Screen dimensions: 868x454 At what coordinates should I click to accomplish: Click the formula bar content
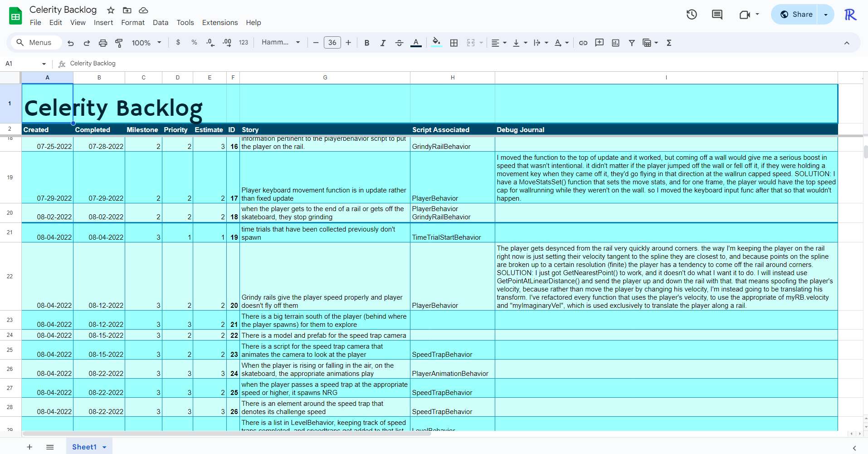(x=93, y=64)
